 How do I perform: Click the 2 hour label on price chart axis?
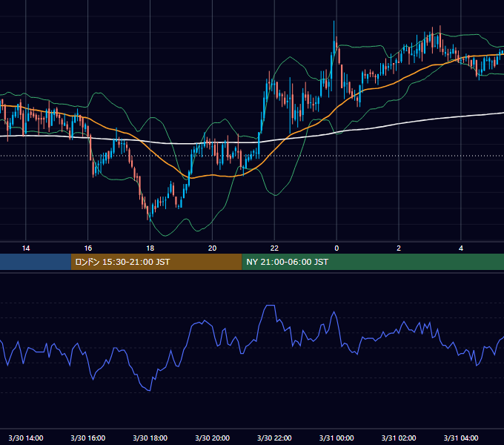point(399,248)
